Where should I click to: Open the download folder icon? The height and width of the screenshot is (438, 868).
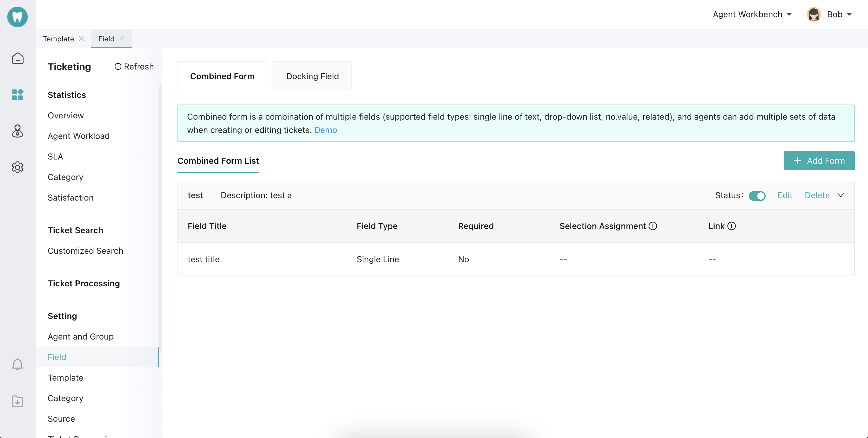point(18,401)
